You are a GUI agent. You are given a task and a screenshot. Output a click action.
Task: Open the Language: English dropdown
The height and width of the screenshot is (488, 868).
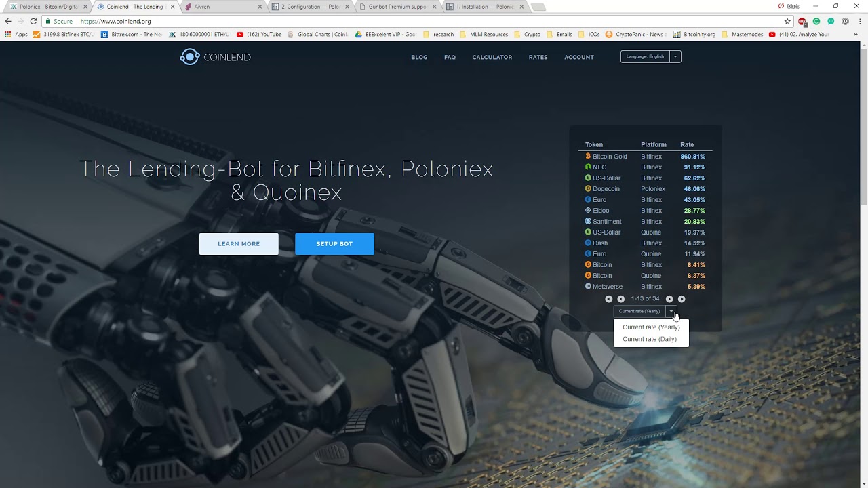pyautogui.click(x=650, y=57)
